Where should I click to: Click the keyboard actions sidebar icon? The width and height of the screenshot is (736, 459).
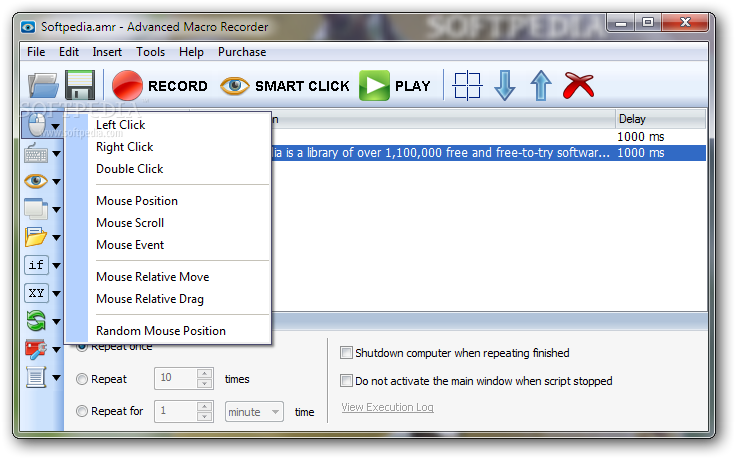36,153
